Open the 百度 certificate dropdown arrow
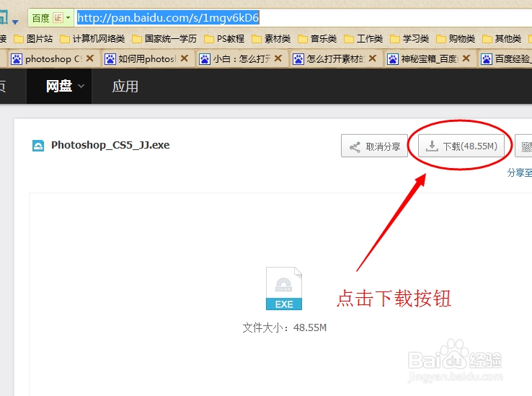 tap(68, 17)
